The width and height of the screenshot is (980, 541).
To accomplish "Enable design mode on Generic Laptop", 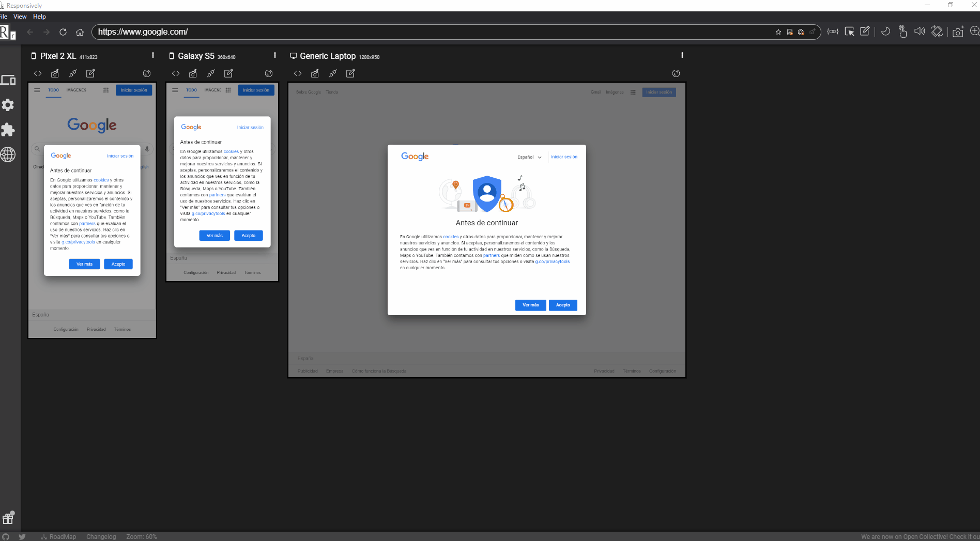I will click(350, 73).
